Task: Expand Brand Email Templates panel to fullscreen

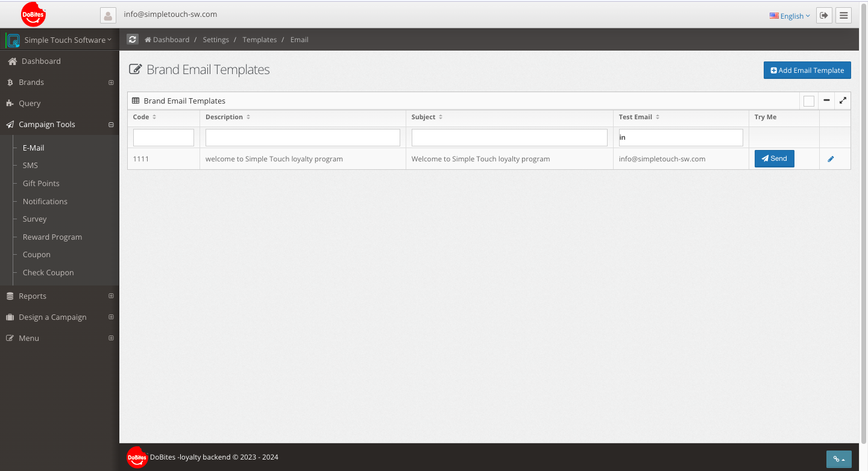Action: tap(843, 101)
